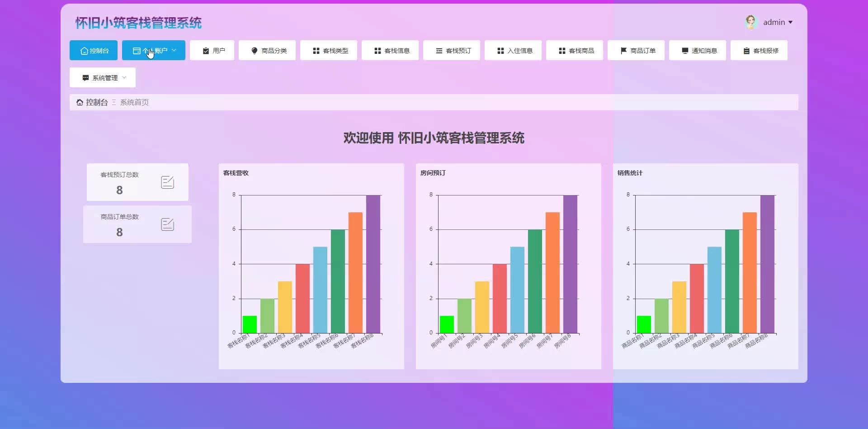Click the clipboard icon for 用户
The height and width of the screenshot is (429, 868).
click(206, 51)
